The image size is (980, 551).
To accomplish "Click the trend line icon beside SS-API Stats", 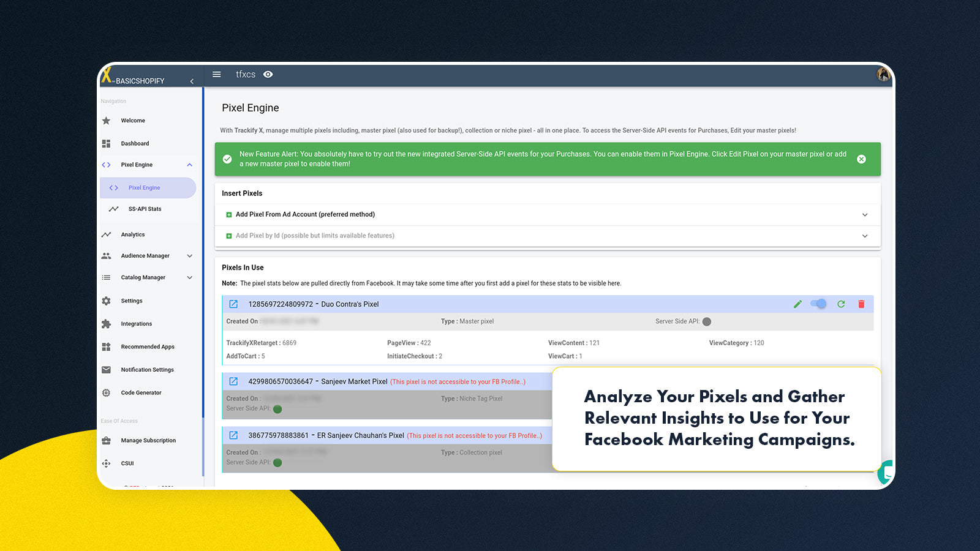I will point(114,209).
